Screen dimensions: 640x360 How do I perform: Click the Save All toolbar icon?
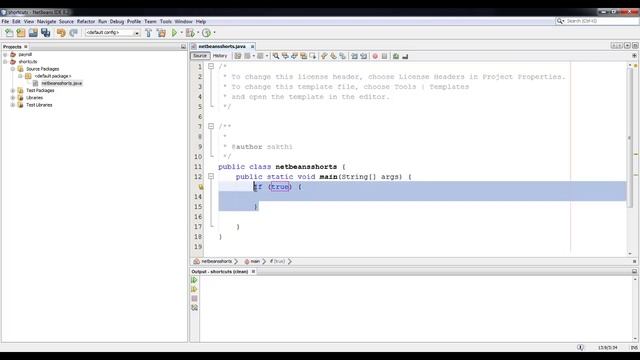point(45,33)
